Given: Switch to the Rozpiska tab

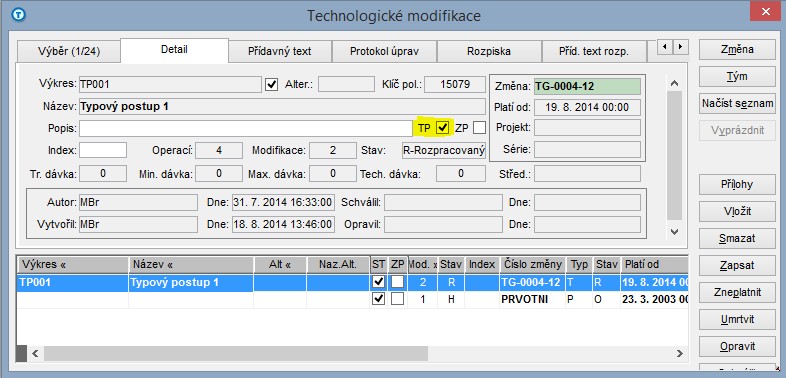Looking at the screenshot, I should [489, 51].
